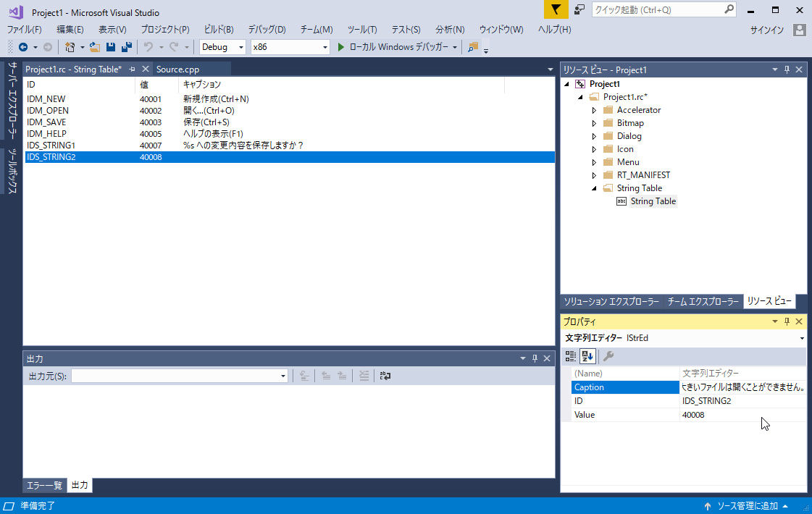The image size is (812, 514).
Task: Open the notifications flag icon
Action: [556, 10]
